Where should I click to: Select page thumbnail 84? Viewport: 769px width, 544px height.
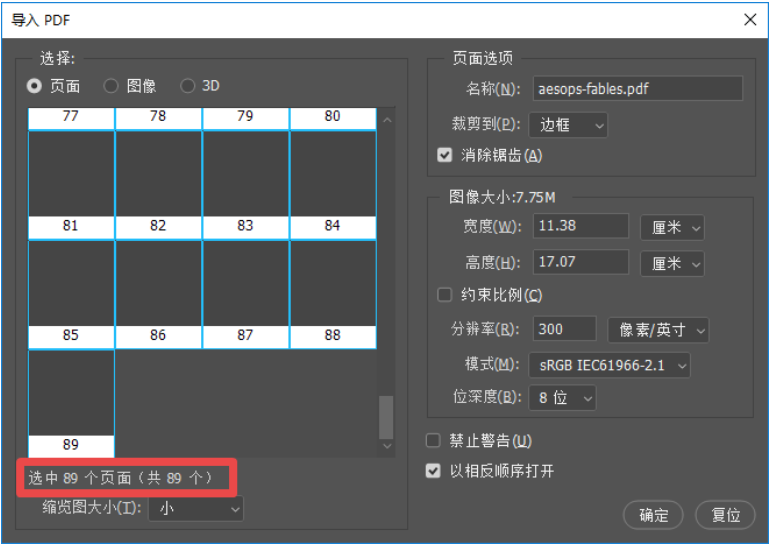tap(333, 184)
